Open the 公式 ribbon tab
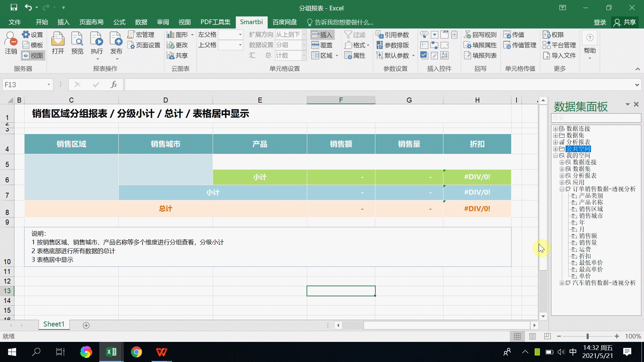644x362 pixels. point(119,22)
